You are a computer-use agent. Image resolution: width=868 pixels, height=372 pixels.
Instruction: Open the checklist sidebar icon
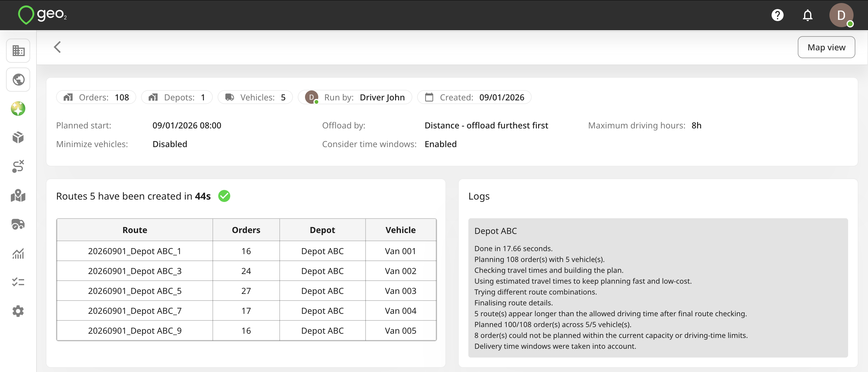tap(18, 282)
